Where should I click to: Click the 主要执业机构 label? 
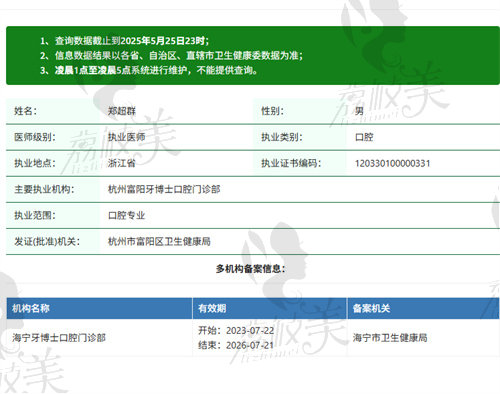coord(44,189)
